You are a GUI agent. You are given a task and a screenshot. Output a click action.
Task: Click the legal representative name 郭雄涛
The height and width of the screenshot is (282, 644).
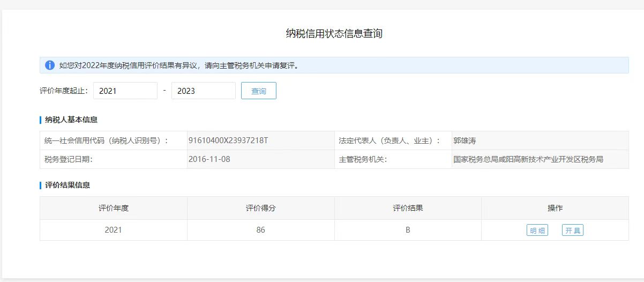tap(465, 140)
